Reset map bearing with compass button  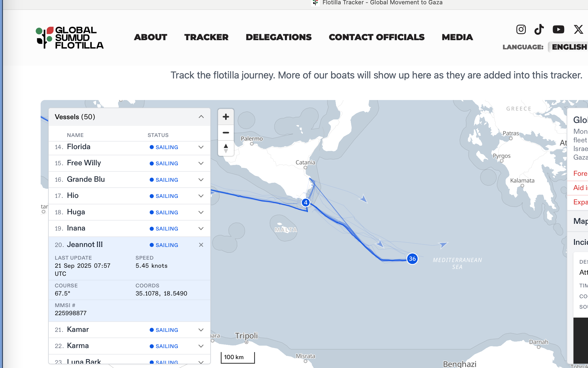click(226, 148)
